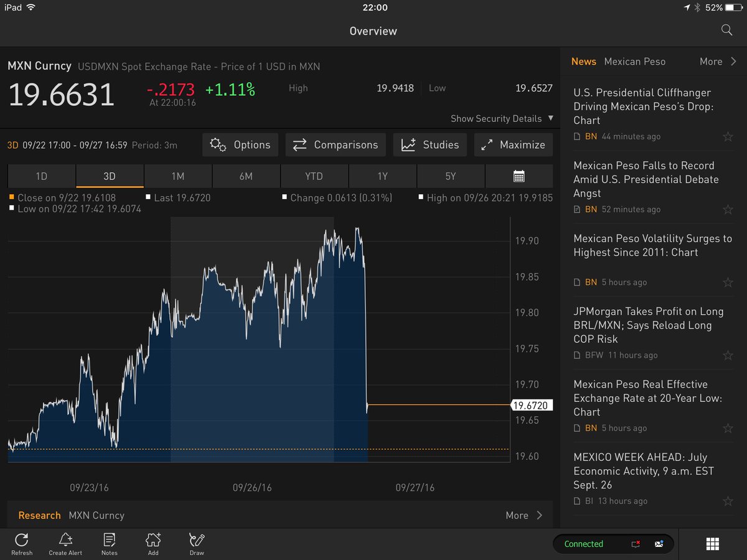Open the search magnifier icon

(x=726, y=30)
